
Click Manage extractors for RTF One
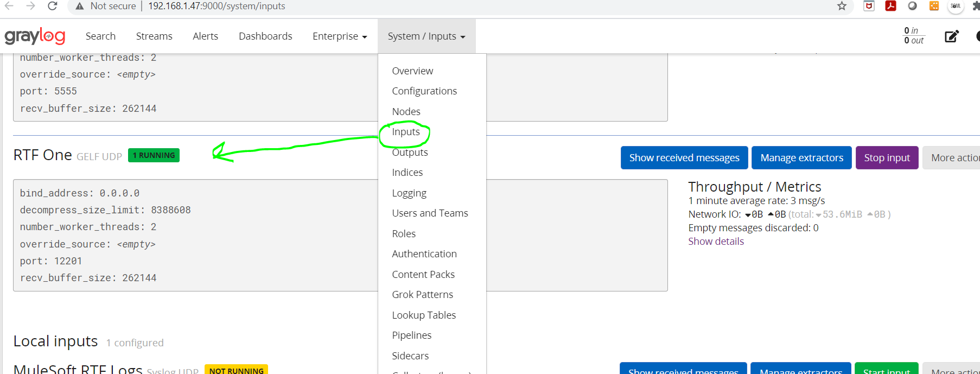801,158
